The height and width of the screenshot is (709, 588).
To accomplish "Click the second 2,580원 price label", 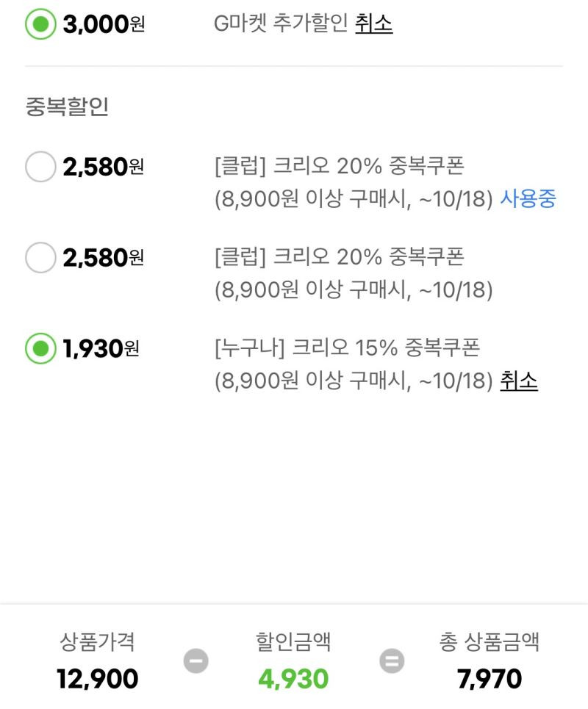I will click(103, 258).
